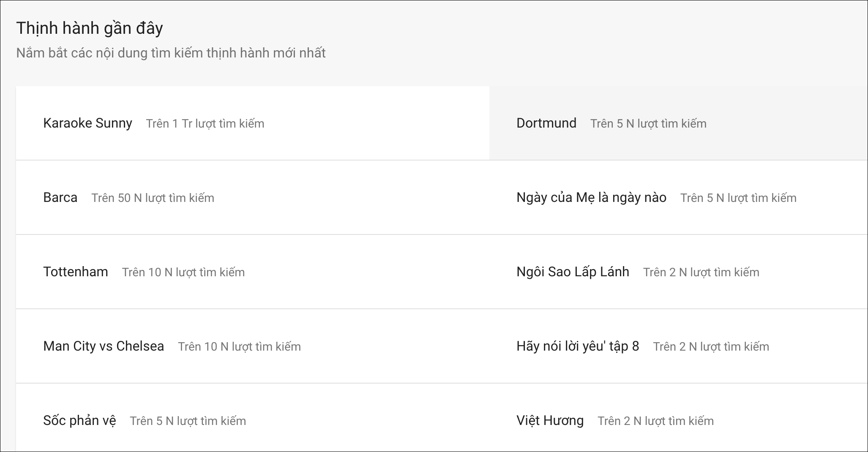Click the search count beside Dortmund

point(648,123)
